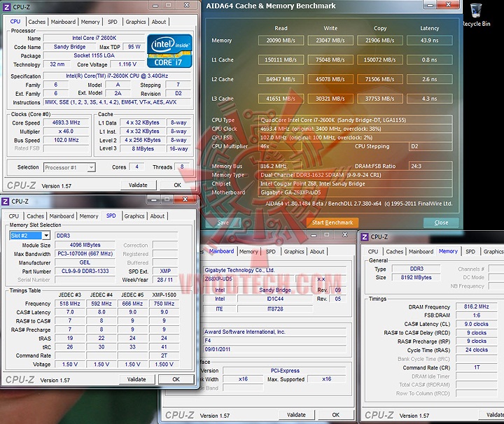
Task: Click the CPU-Z title icon in the top-left window
Action: [x=6, y=7]
